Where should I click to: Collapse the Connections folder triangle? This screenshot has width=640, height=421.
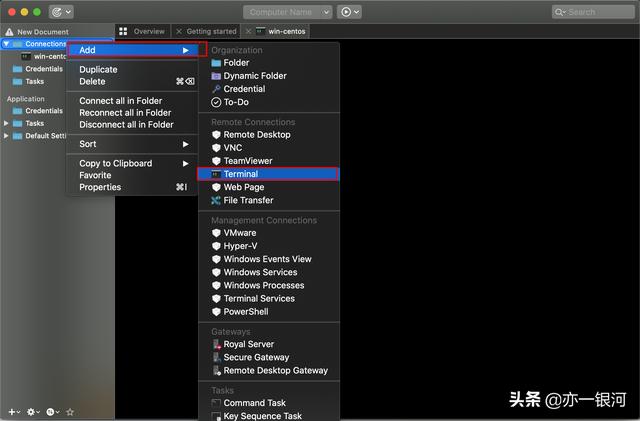click(6, 44)
